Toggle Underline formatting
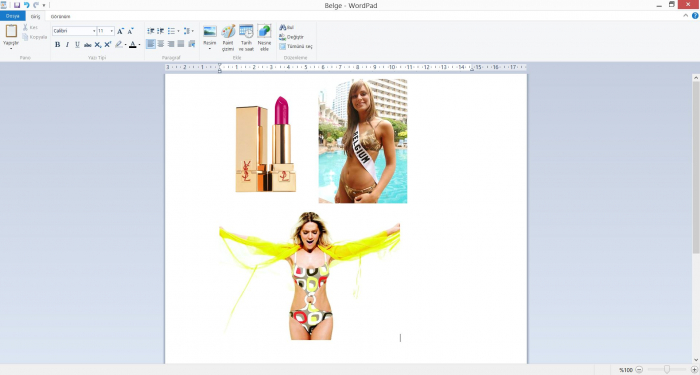 point(77,45)
